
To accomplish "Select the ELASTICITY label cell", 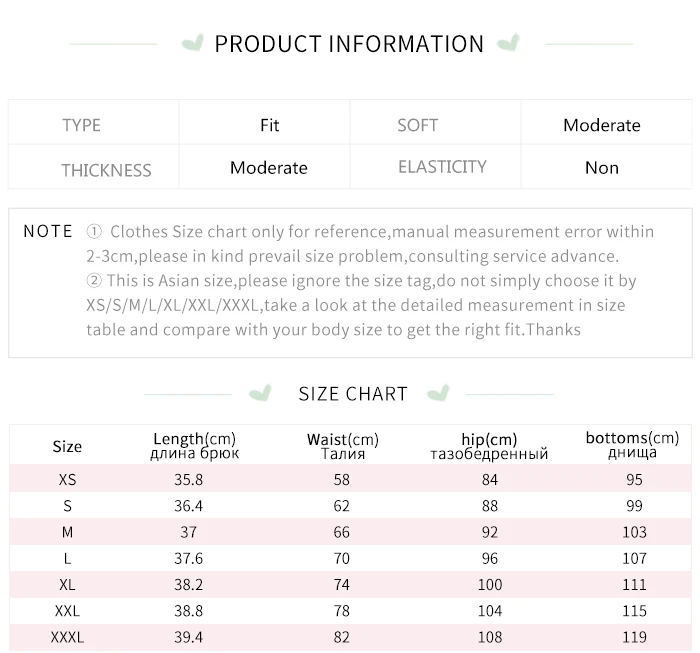I will 442,167.
